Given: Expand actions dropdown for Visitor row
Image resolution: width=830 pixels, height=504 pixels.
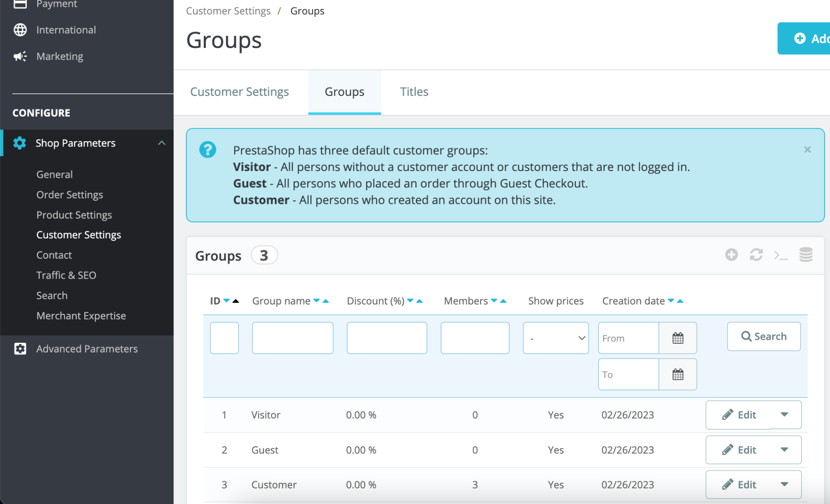Looking at the screenshot, I should [784, 415].
